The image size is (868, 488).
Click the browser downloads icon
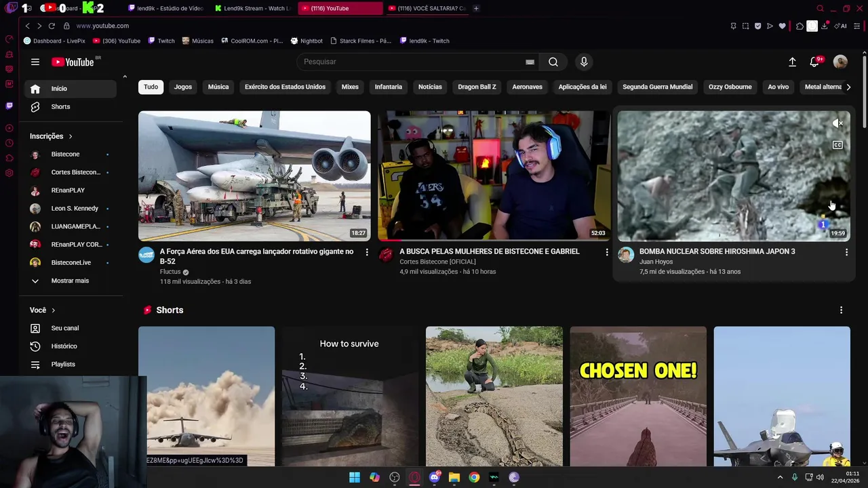tap(824, 26)
